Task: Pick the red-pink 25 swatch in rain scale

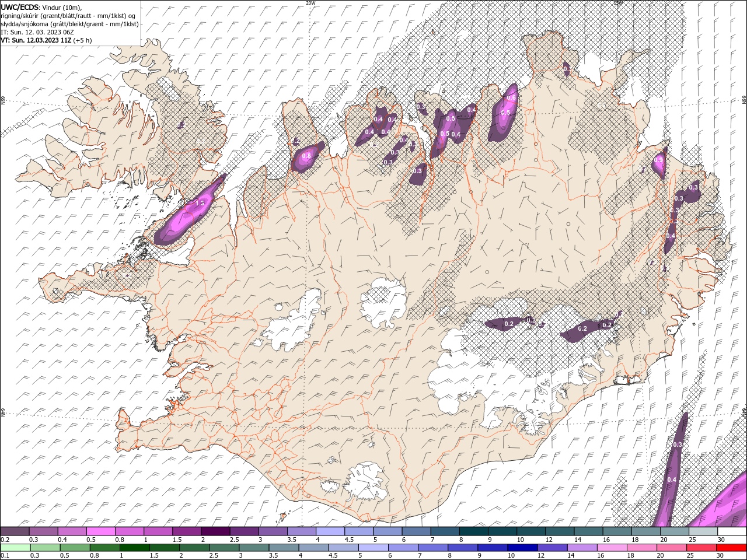Action: (701, 548)
